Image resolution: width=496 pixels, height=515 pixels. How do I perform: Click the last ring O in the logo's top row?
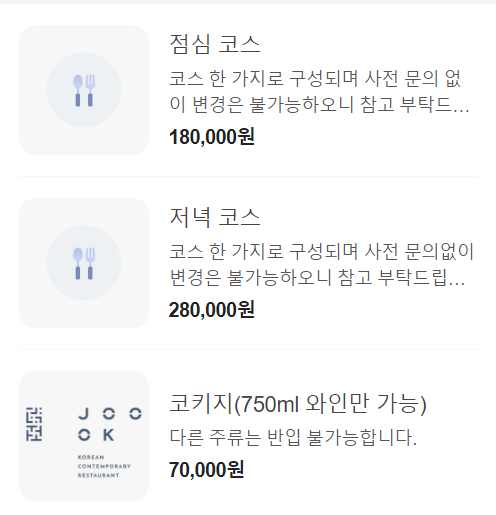point(135,414)
